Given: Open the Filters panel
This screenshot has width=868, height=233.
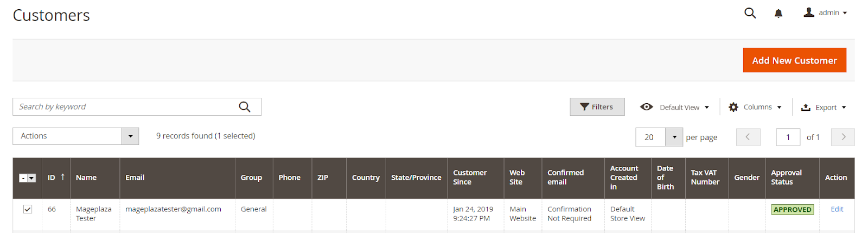Looking at the screenshot, I should coord(597,107).
